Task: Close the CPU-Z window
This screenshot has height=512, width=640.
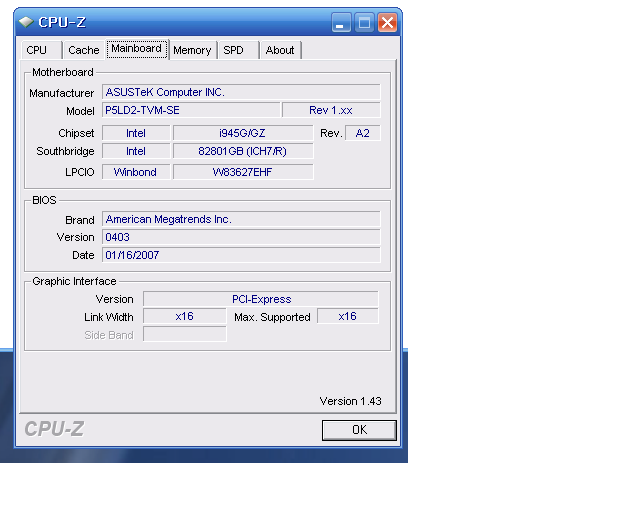Action: (x=387, y=22)
